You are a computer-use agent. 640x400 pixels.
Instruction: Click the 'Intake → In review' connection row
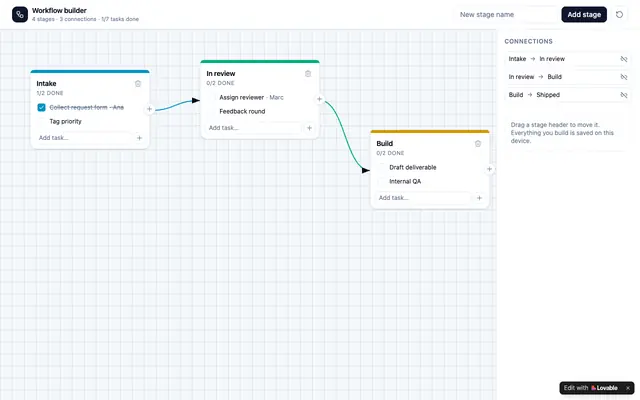point(567,59)
